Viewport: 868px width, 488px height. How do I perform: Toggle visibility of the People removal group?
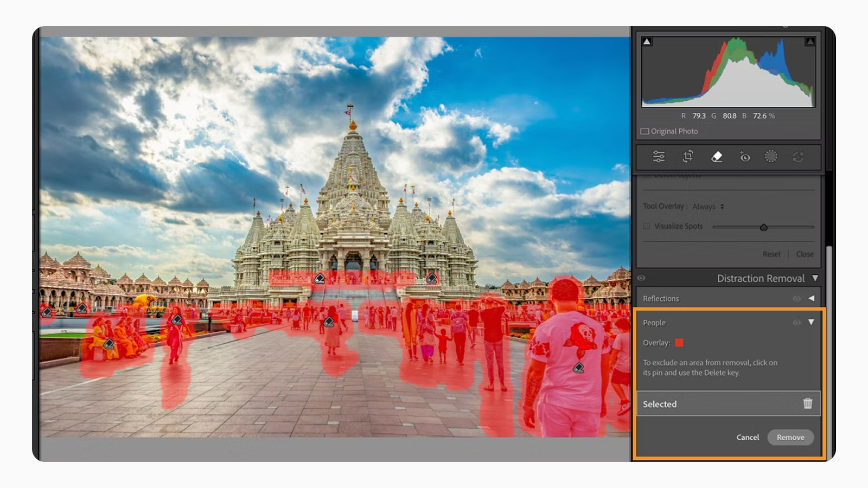pyautogui.click(x=796, y=322)
